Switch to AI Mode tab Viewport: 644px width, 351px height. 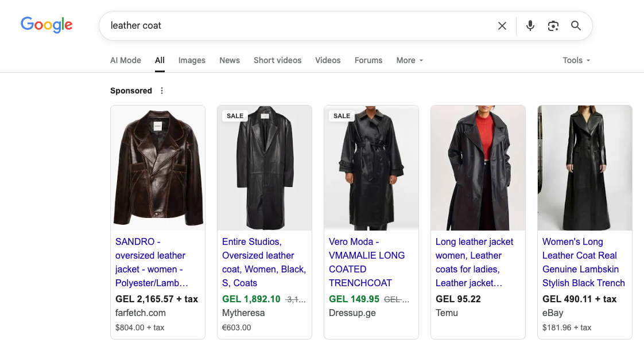pos(126,60)
